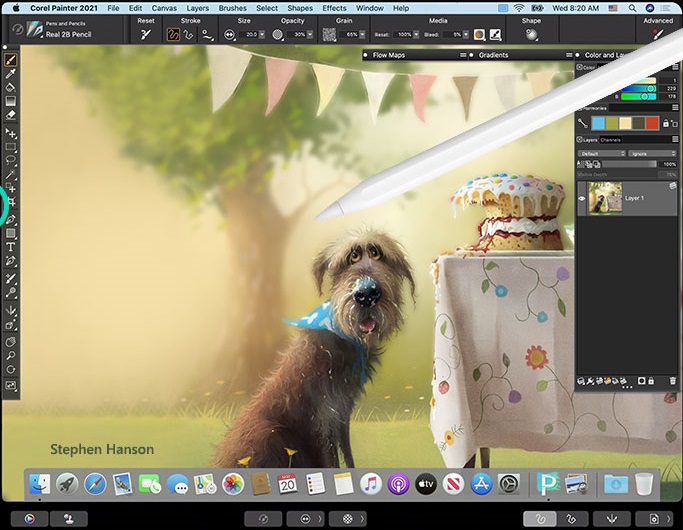Open the Resat value dropdown
The width and height of the screenshot is (683, 530).
(x=416, y=34)
